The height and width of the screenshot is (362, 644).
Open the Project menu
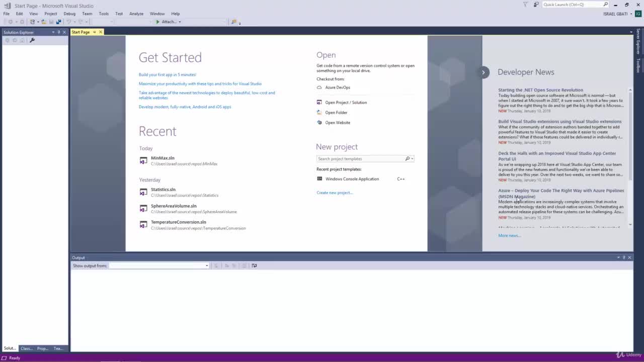[51, 14]
